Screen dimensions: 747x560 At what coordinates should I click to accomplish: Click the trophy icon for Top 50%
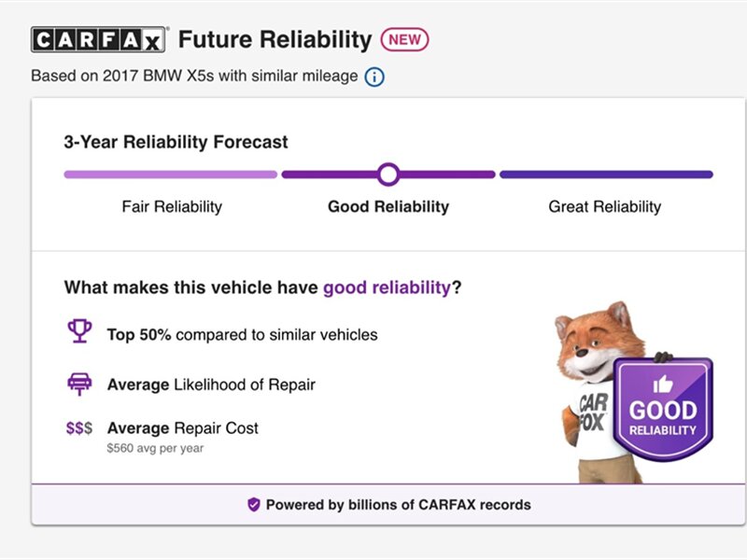[x=79, y=332]
